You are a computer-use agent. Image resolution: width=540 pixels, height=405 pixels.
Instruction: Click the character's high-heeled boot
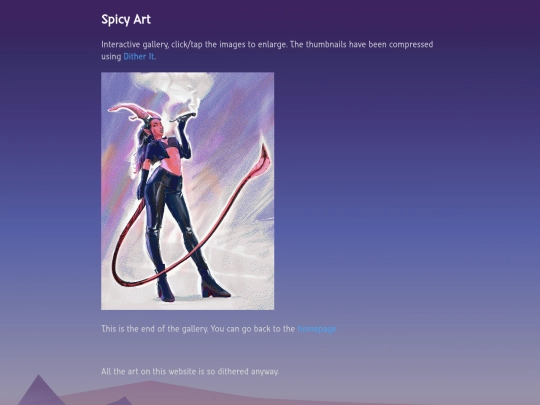(x=214, y=287)
